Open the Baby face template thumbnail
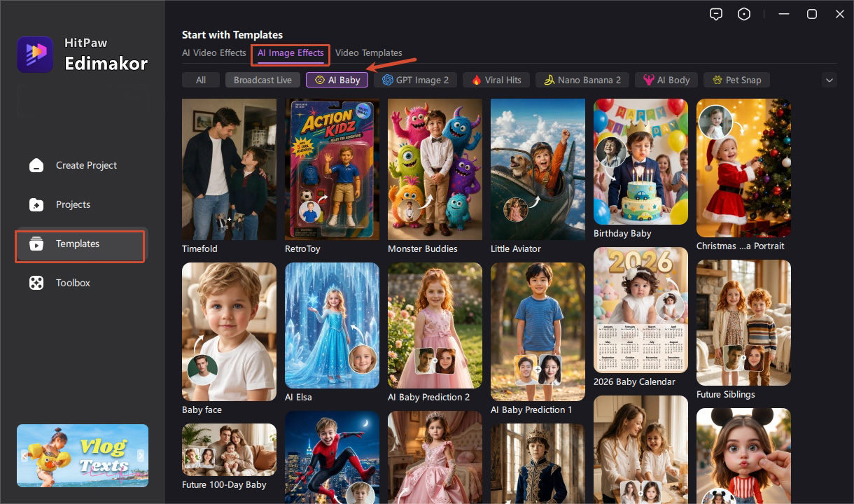 click(x=229, y=332)
